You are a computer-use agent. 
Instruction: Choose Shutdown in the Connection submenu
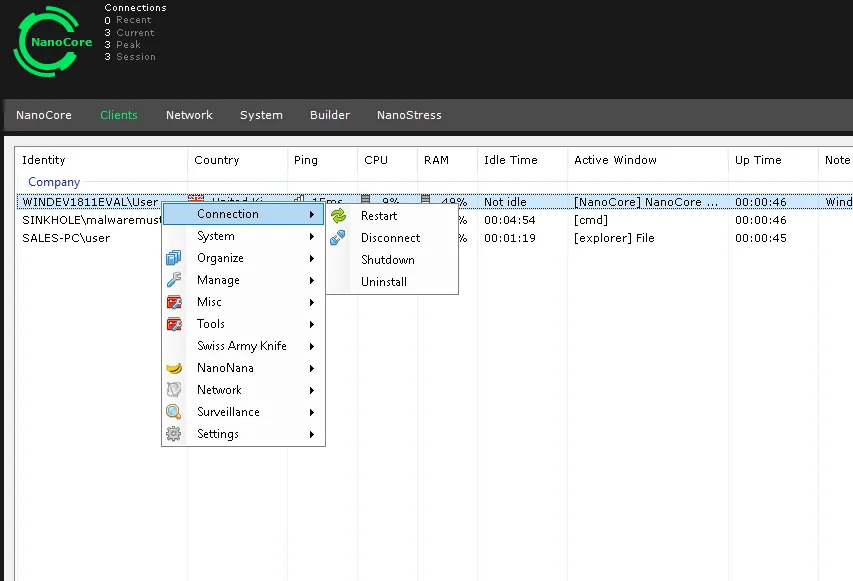(388, 260)
